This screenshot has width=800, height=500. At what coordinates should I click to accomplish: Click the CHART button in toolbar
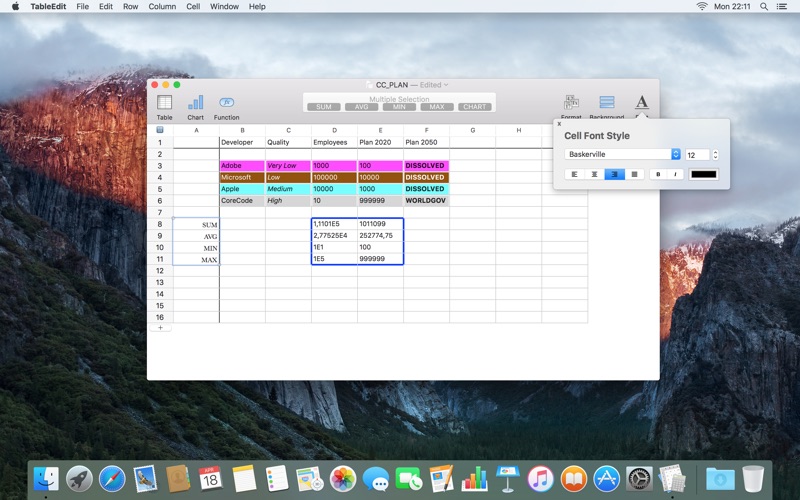point(474,107)
